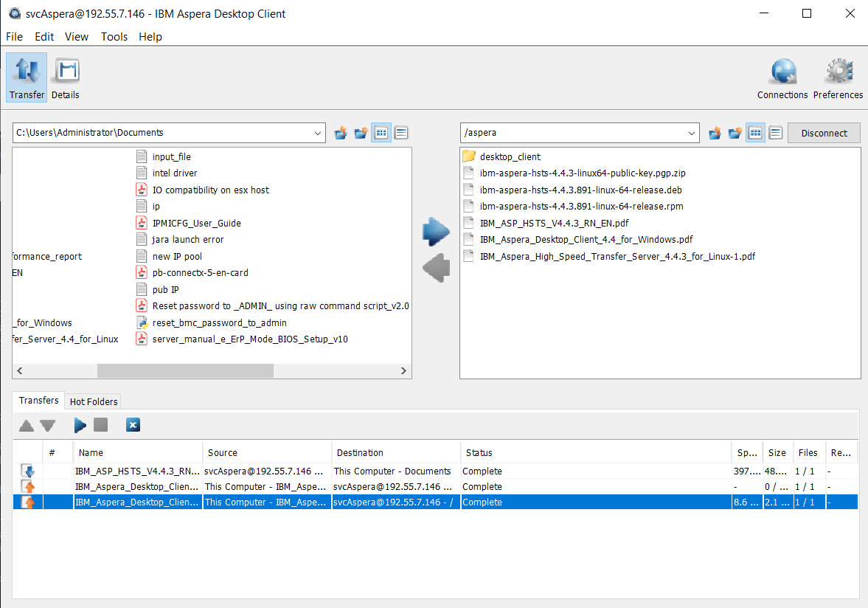Stop the selected transfer
868x608 pixels.
pyautogui.click(x=101, y=425)
